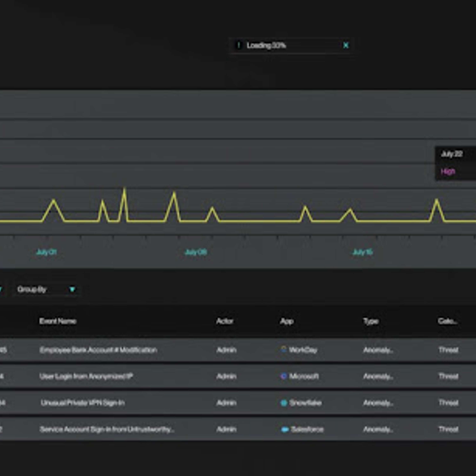Viewport: 476px width, 476px height.
Task: Click the July 22 chart tooltip
Action: 456,163
